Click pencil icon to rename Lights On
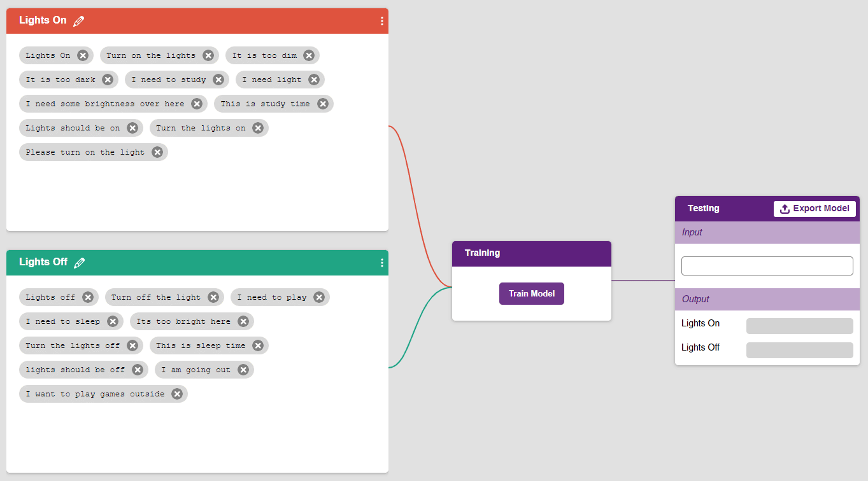The image size is (868, 481). pyautogui.click(x=78, y=21)
